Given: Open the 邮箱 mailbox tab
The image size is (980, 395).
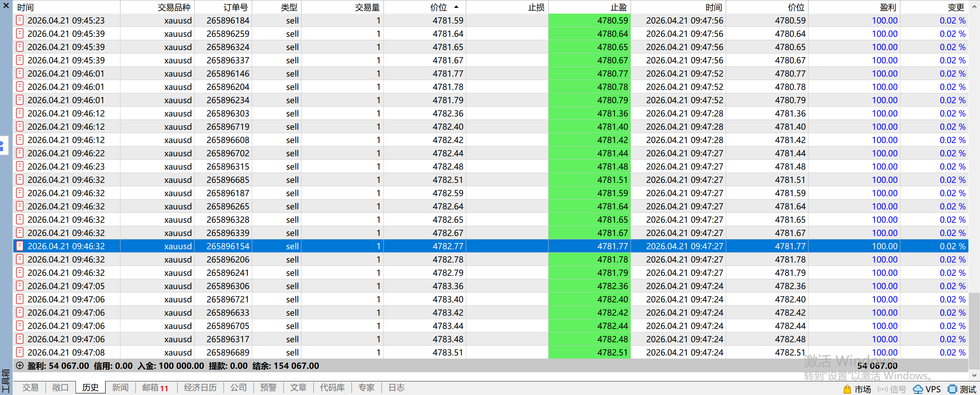Looking at the screenshot, I should [154, 388].
